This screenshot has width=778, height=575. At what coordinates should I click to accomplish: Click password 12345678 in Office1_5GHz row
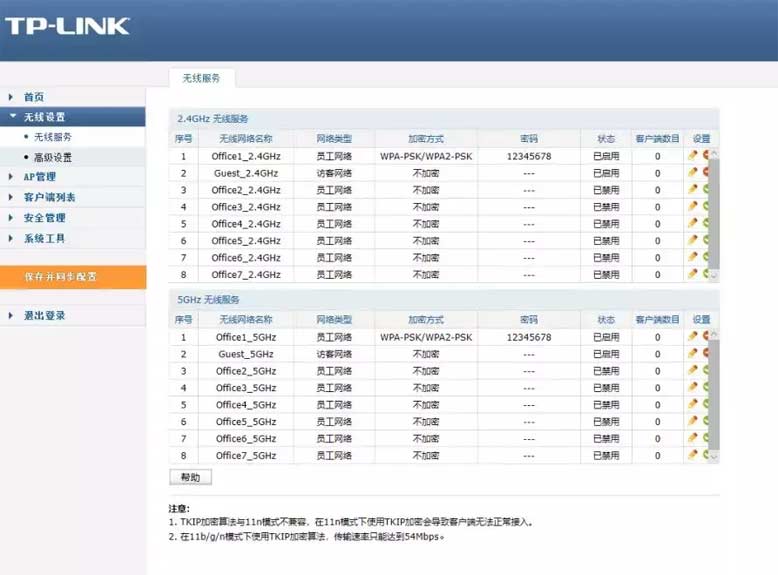point(529,337)
